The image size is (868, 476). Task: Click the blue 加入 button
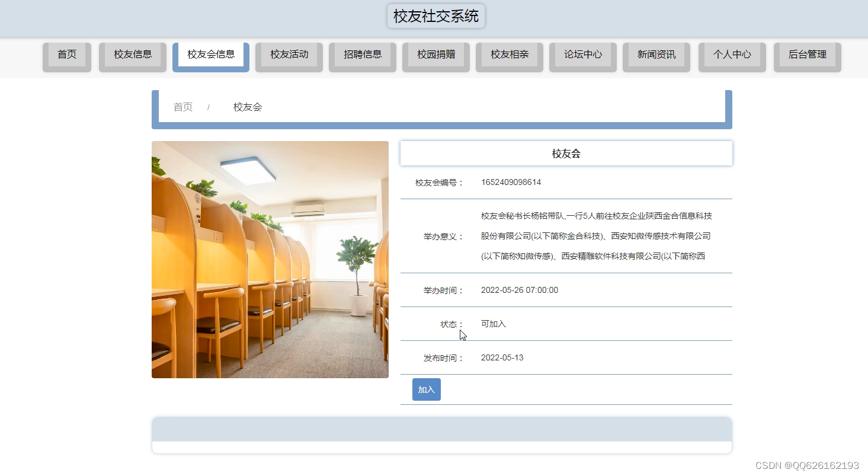coord(427,389)
